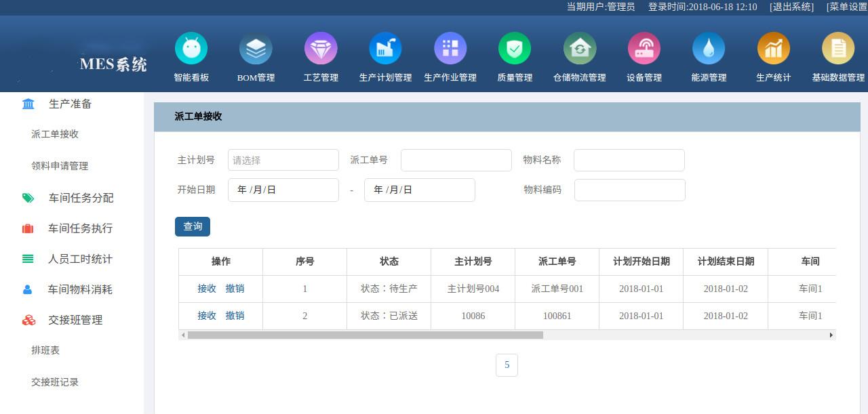Click 退出系统 in the top bar
Screen dimensions: 868x414
click(791, 7)
